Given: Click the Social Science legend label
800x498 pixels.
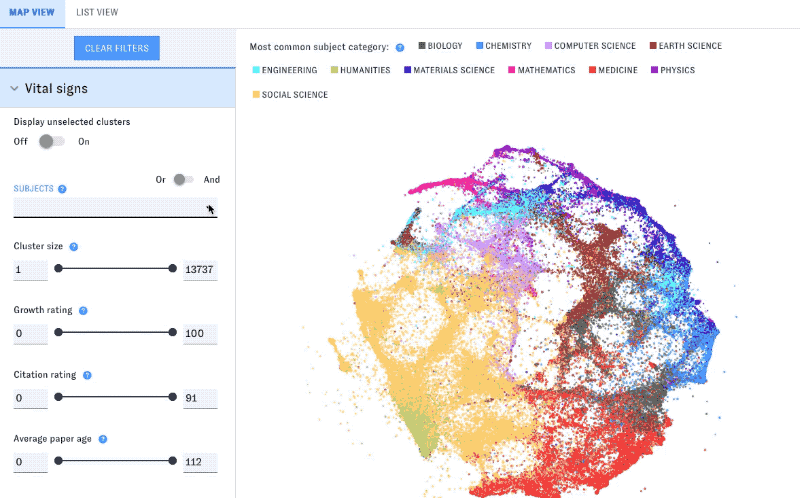Looking at the screenshot, I should [x=295, y=95].
